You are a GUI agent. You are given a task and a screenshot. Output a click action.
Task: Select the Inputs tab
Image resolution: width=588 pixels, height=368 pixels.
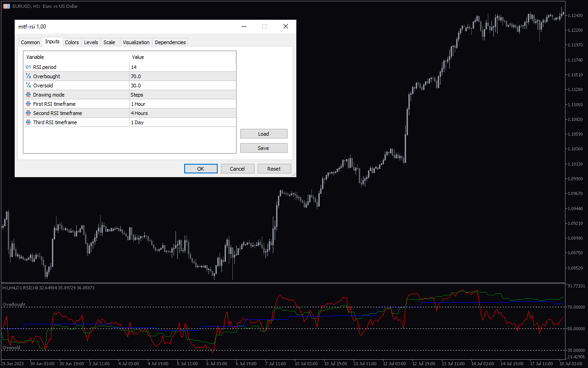click(52, 42)
